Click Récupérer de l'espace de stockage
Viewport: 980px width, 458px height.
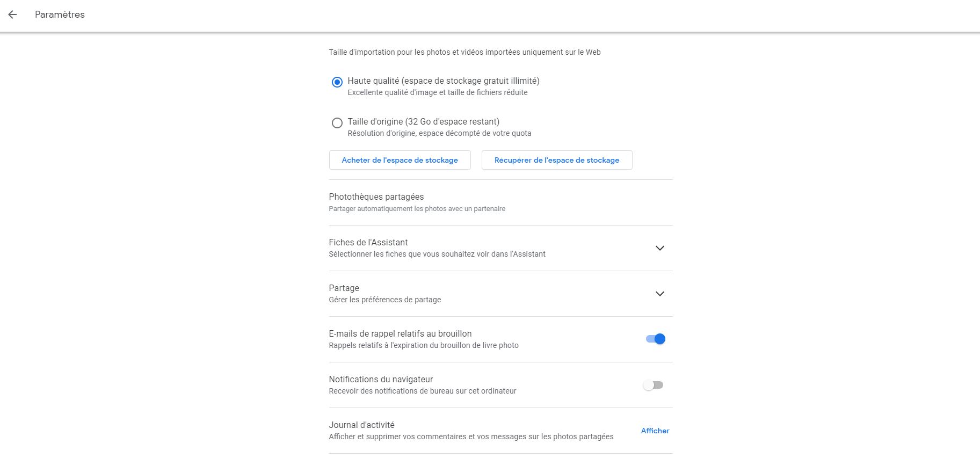coord(556,160)
